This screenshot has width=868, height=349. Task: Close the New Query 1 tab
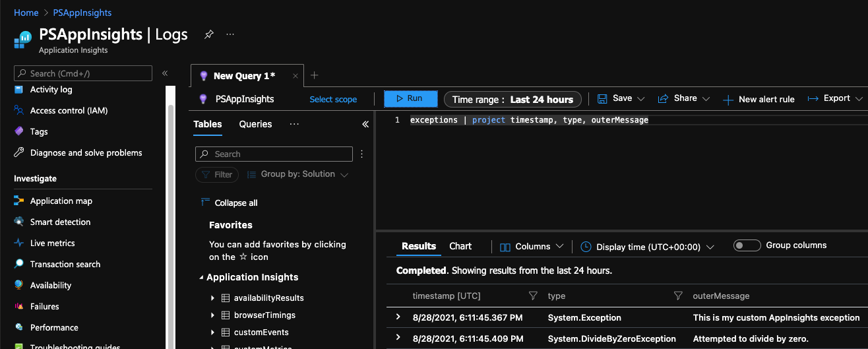(x=295, y=76)
